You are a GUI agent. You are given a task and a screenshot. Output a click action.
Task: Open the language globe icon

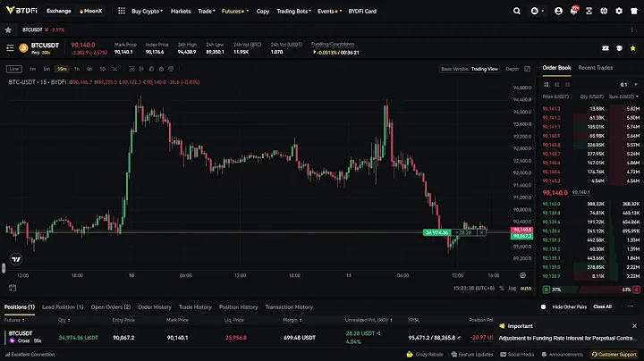pyautogui.click(x=604, y=11)
